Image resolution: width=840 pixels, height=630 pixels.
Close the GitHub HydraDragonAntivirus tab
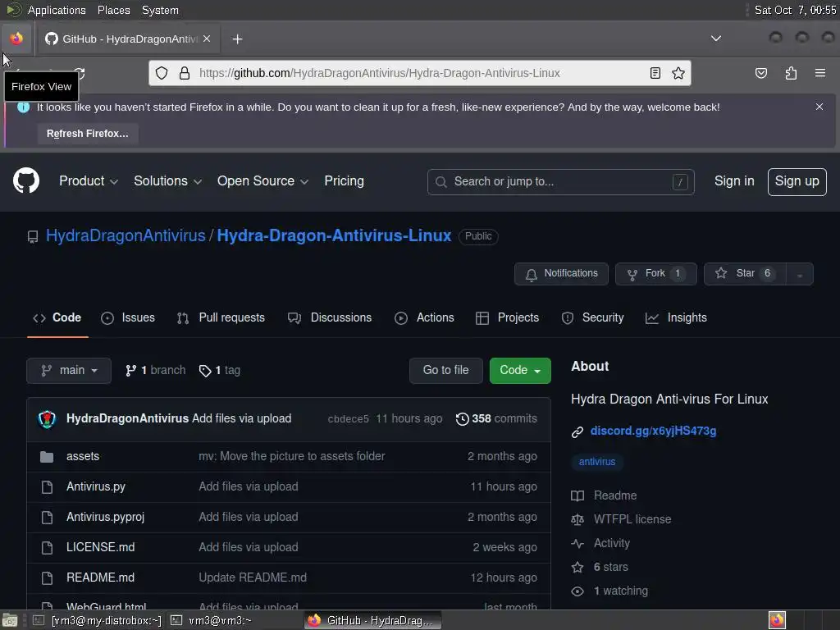[207, 39]
